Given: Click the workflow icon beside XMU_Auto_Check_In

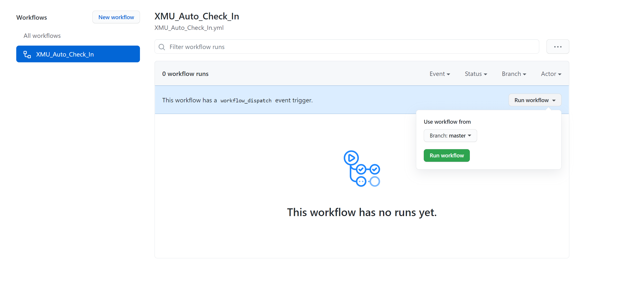Looking at the screenshot, I should coord(27,54).
